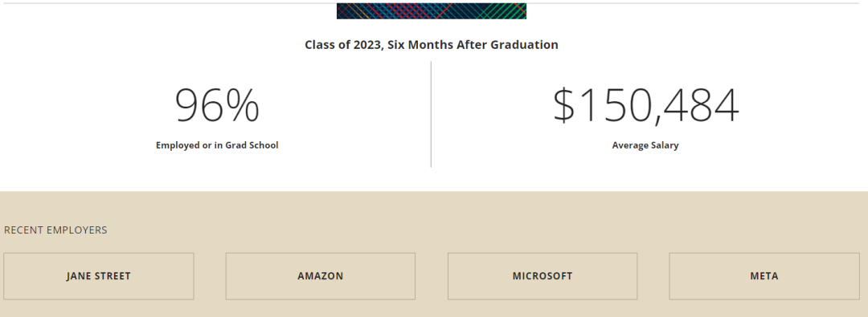The height and width of the screenshot is (317, 868).
Task: Click the plaid banner image at top
Action: 432,11
